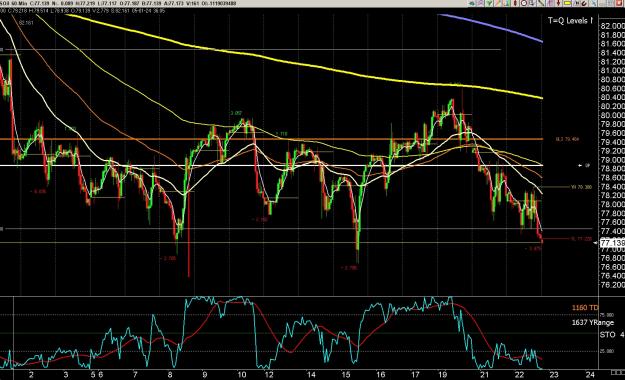The image size is (625, 380).
Task: Click the orange level label near 79.404
Action: pos(568,139)
